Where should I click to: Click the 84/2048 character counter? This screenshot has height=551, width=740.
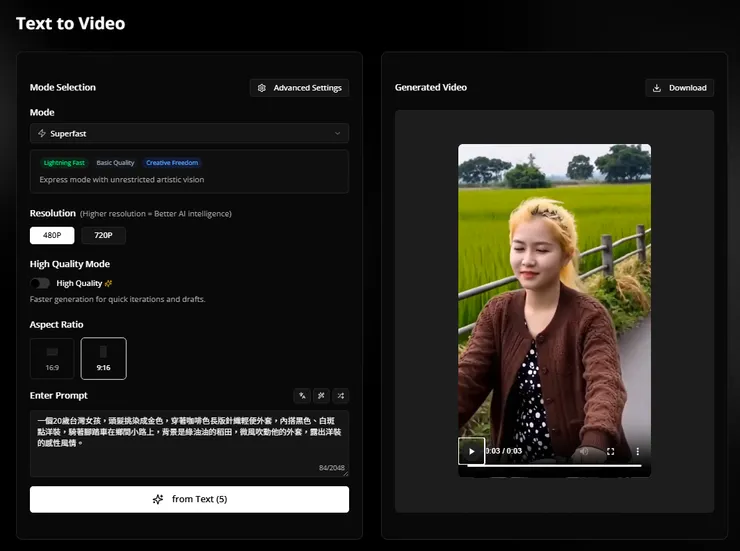[332, 468]
